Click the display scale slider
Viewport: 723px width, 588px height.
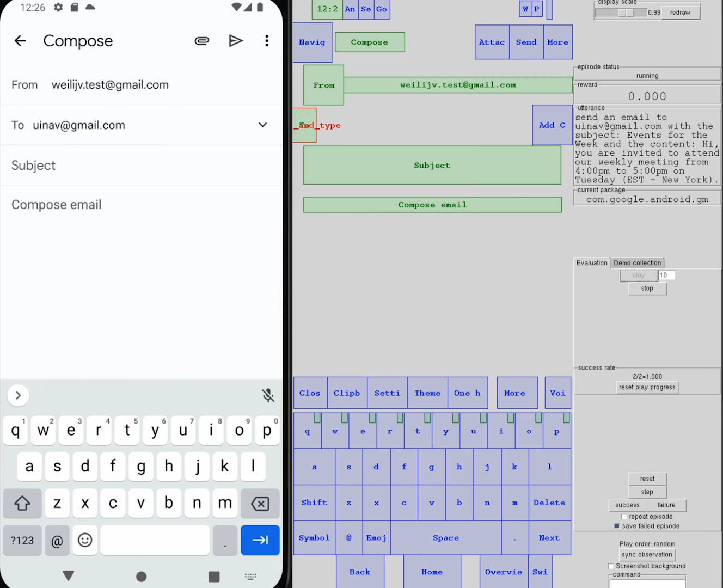pos(621,13)
